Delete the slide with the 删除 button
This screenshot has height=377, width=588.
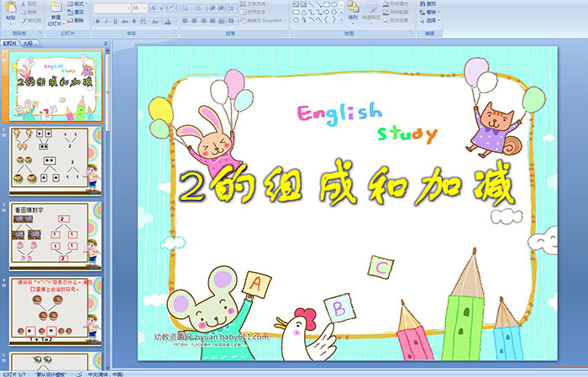(x=76, y=20)
